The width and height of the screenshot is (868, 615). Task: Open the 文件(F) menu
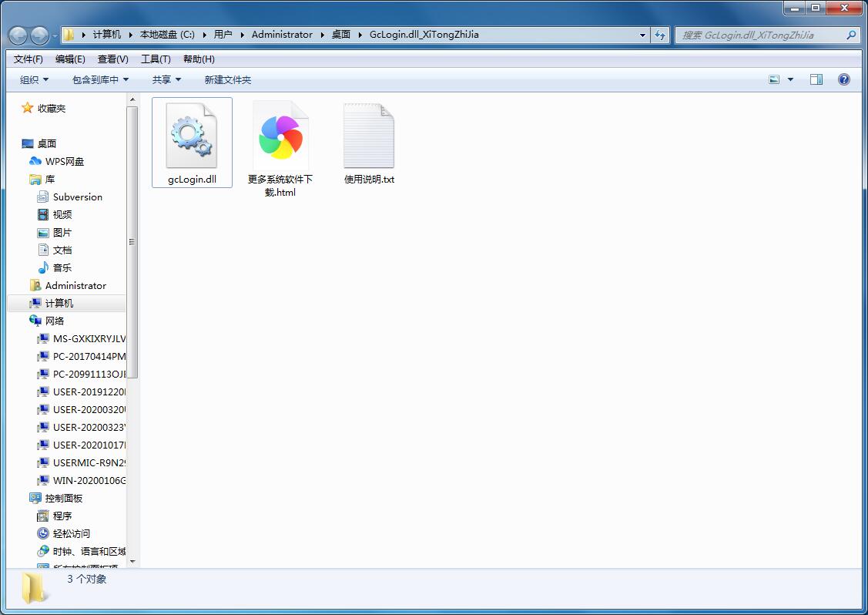28,59
